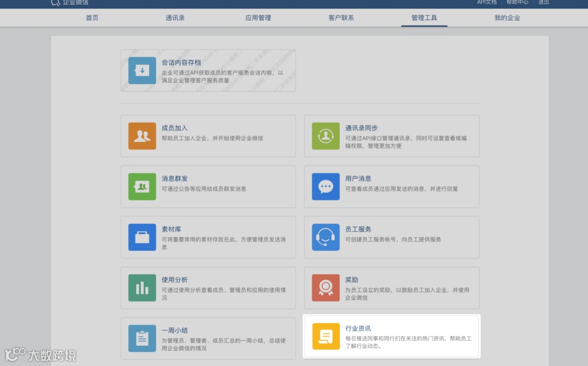The width and height of the screenshot is (588, 366).
Task: Click the 使用分析 description text
Action: (x=224, y=294)
